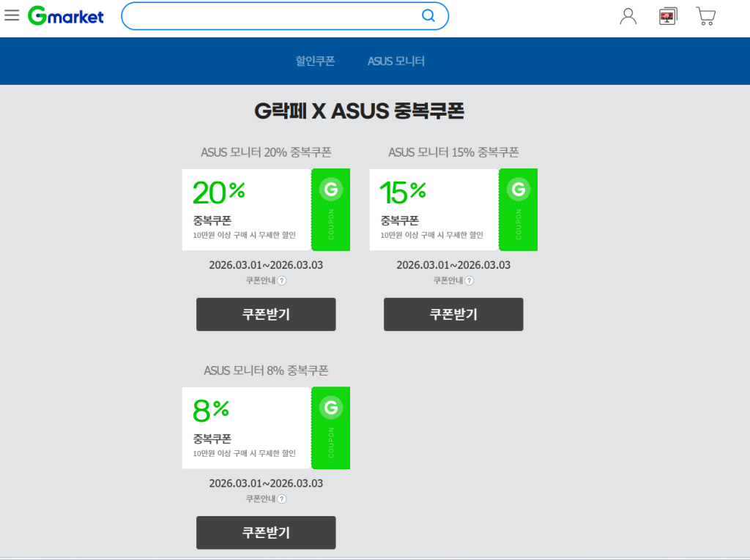Open coupon info help under 8% coupon
The height and width of the screenshot is (560, 750).
[281, 499]
